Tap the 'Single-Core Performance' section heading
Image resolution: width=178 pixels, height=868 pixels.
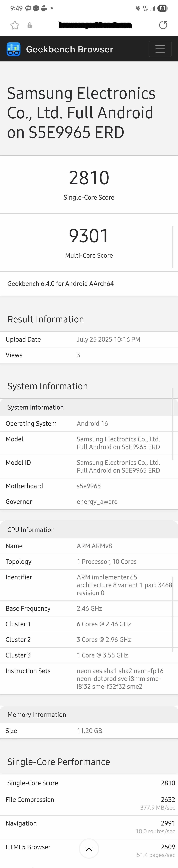[x=59, y=762]
